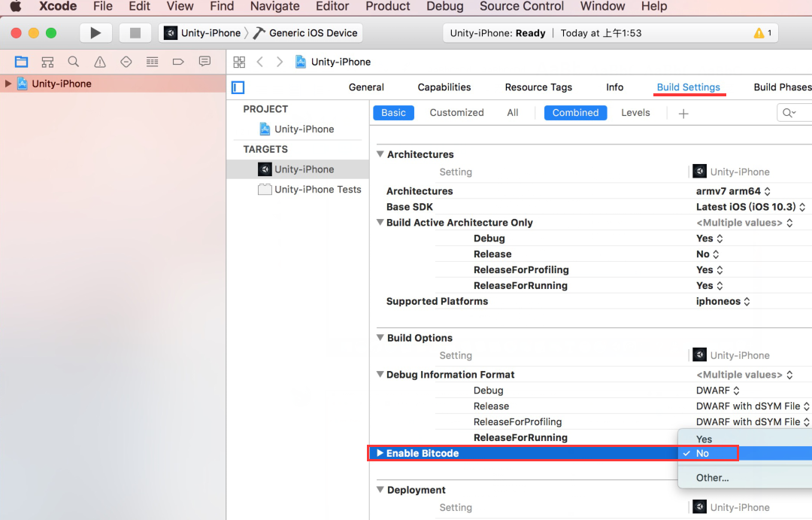Viewport: 812px width, 520px height.
Task: Change Debug format DWARF value
Action: (x=718, y=391)
